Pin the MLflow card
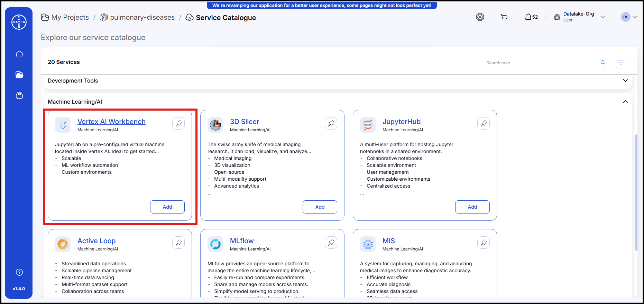 tap(331, 243)
